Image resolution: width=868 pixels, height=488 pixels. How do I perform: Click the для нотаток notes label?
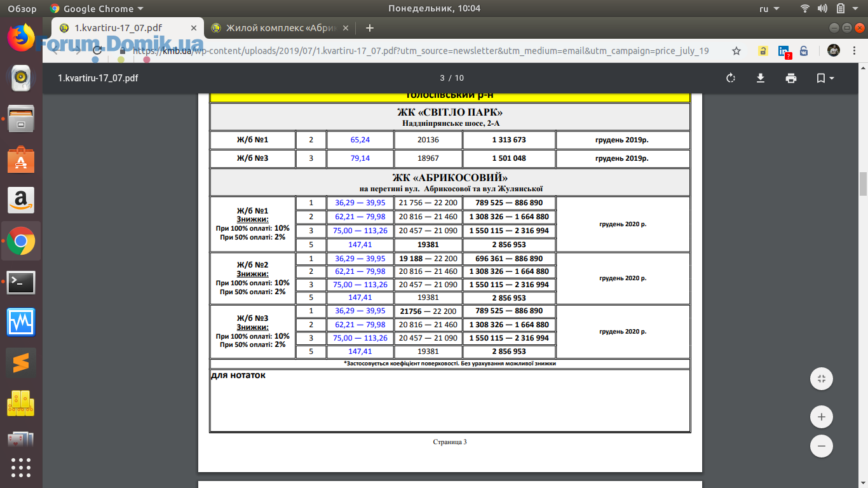coord(238,376)
